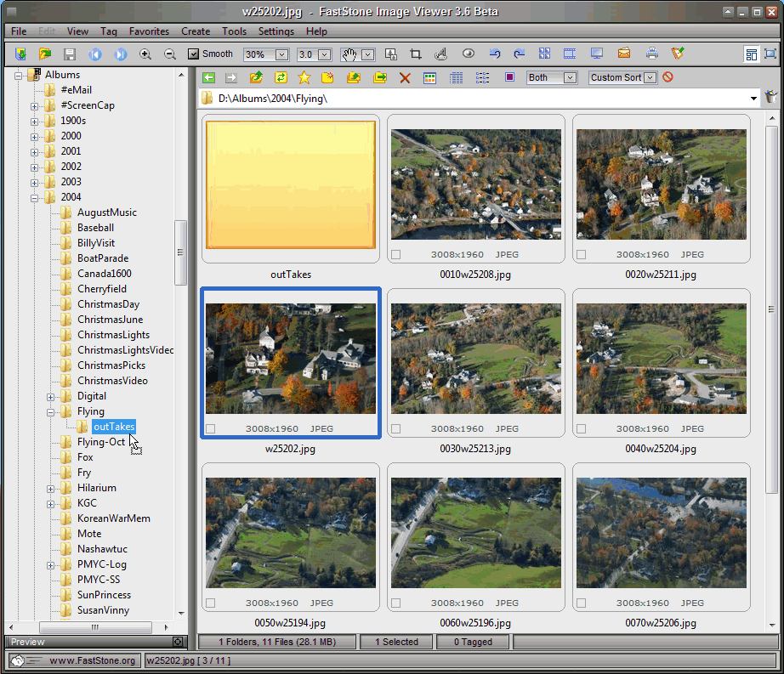Tick the checkbox on 0050w25194.jpg thumbnail
This screenshot has width=784, height=674.
point(211,603)
